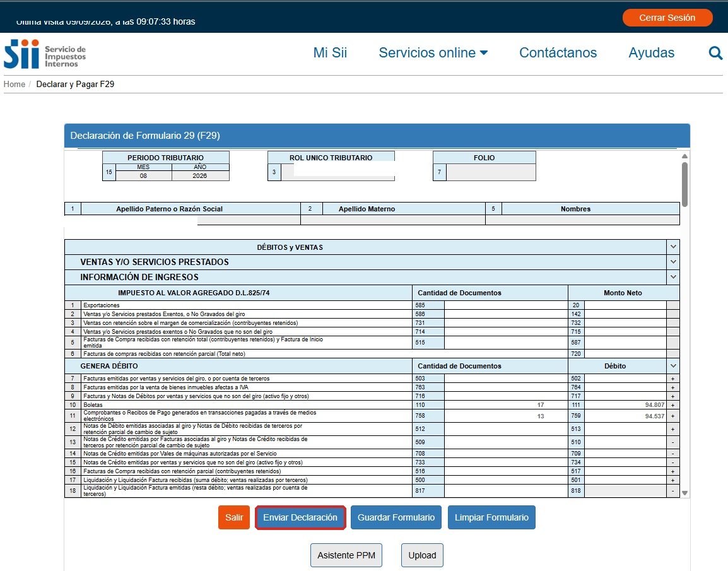Click the code 758 field showing 13
728x571 pixels.
point(505,416)
